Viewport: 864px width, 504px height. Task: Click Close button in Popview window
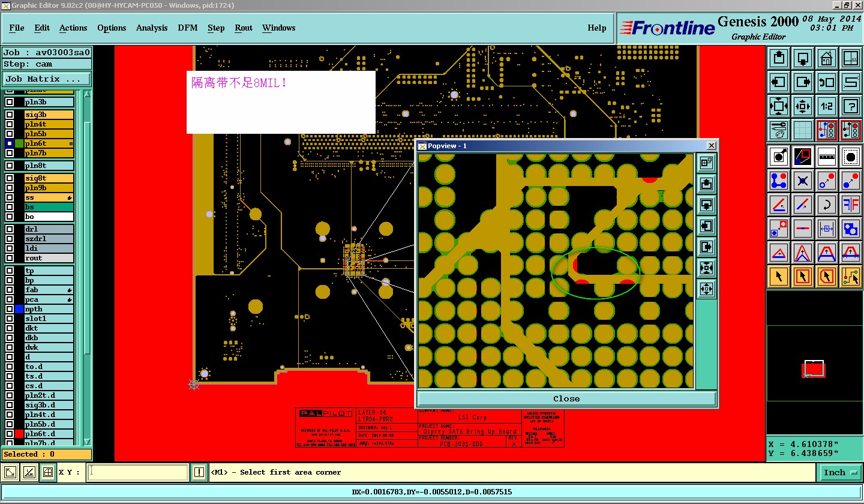click(566, 398)
